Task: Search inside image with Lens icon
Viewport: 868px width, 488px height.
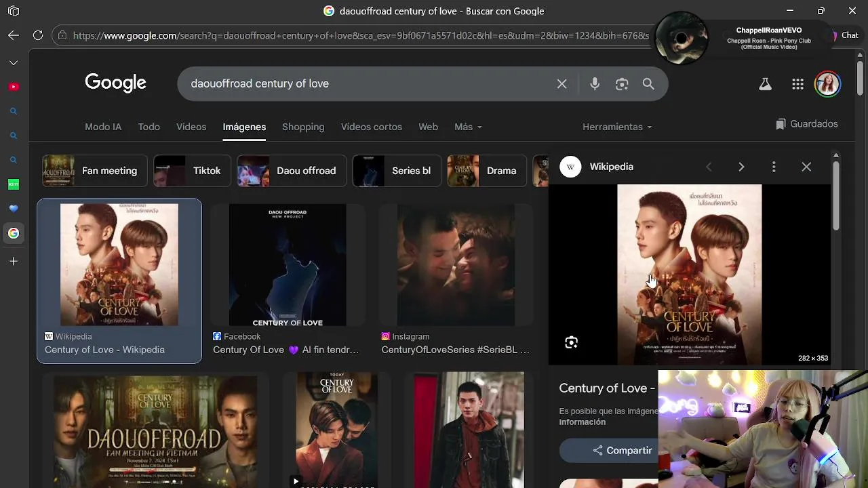Action: pos(571,343)
